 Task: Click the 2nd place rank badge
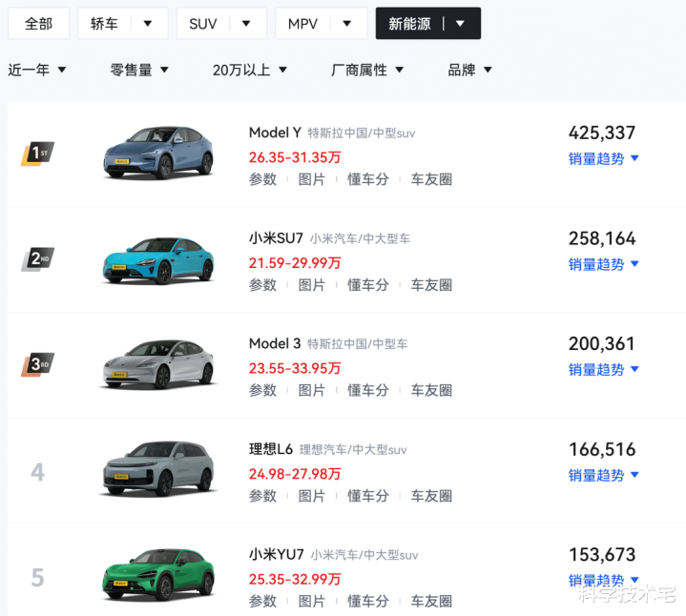[38, 258]
